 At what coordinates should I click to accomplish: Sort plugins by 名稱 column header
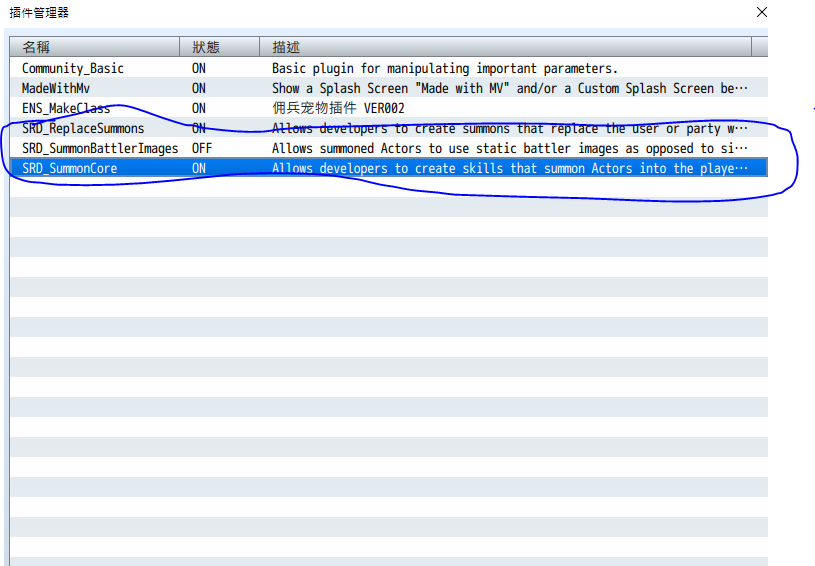point(95,47)
